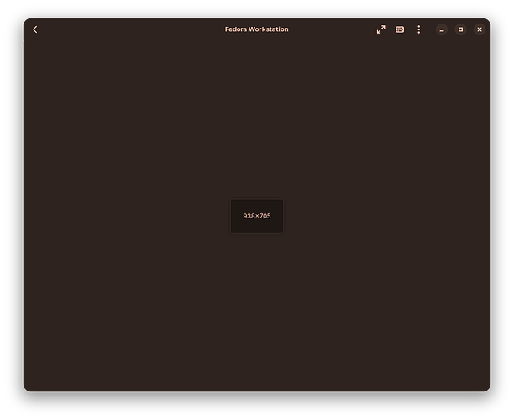Go back using the header arrow
This screenshot has width=514, height=420.
pyautogui.click(x=35, y=29)
